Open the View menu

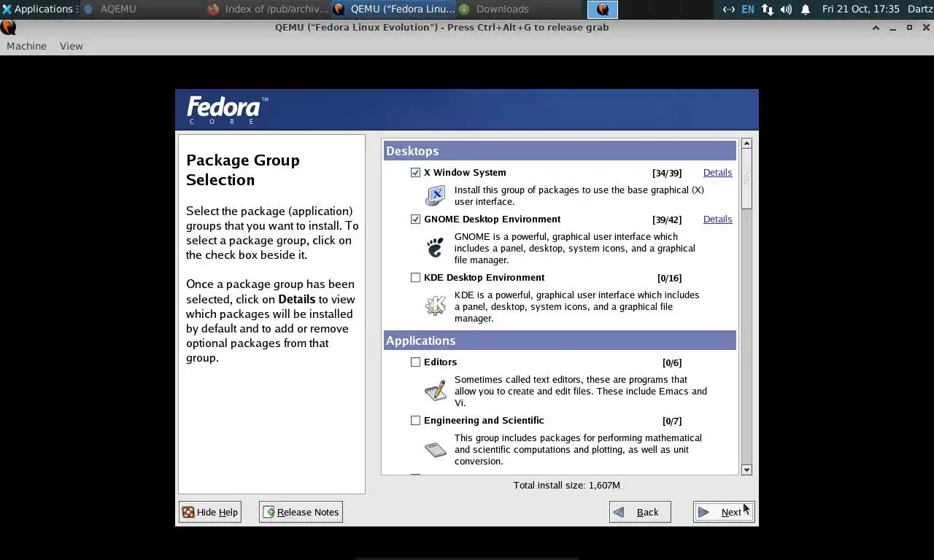71,46
